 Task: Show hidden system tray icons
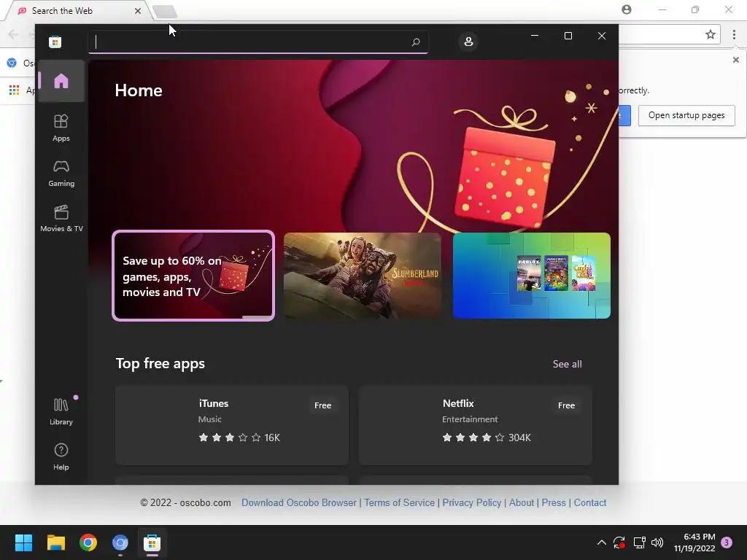pos(602,542)
